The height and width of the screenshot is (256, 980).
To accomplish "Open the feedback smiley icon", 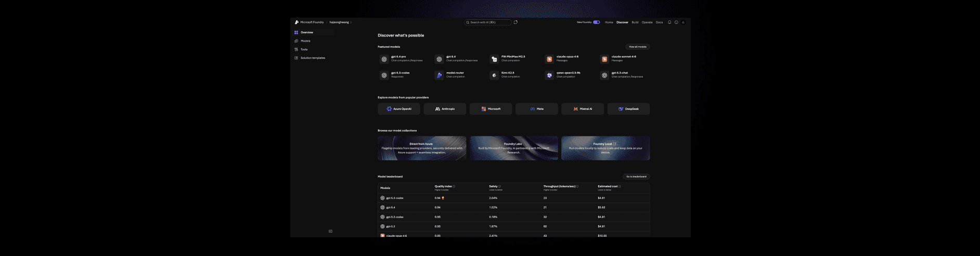I will [676, 22].
